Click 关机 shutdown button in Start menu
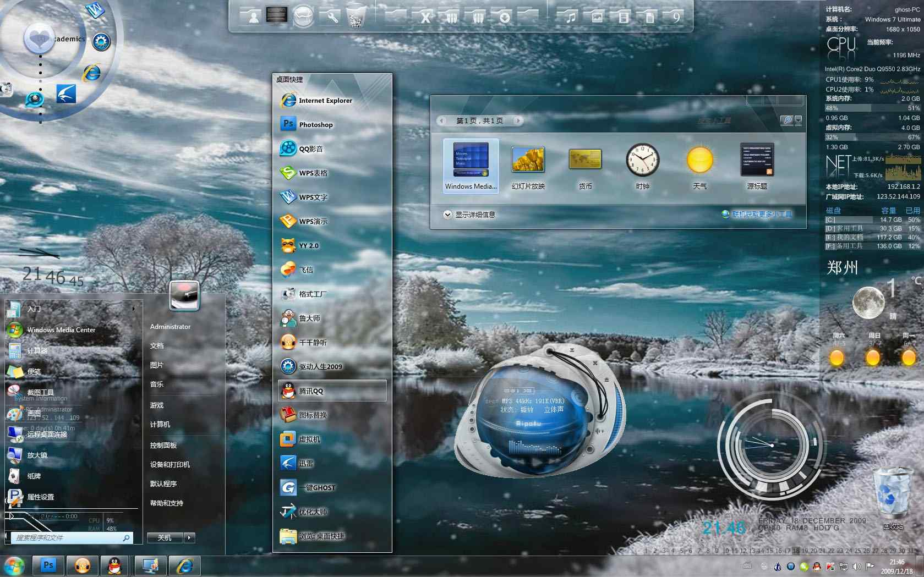This screenshot has width=924, height=577. pyautogui.click(x=165, y=537)
